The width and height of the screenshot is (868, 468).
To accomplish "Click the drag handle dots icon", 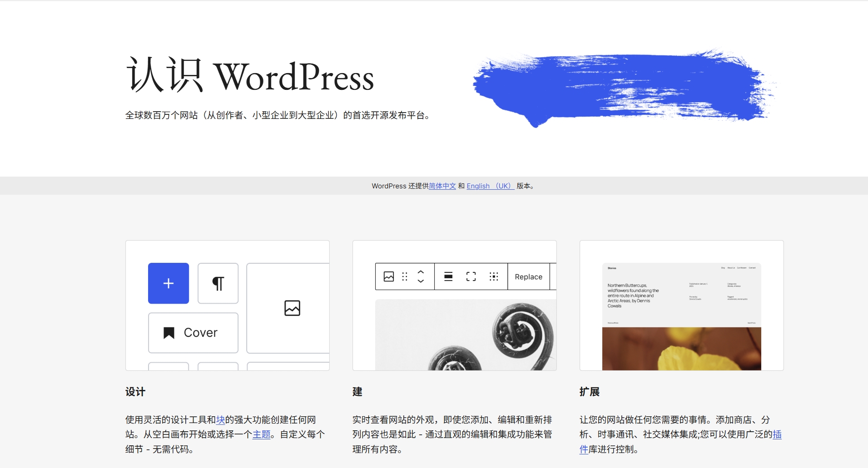I will click(405, 276).
